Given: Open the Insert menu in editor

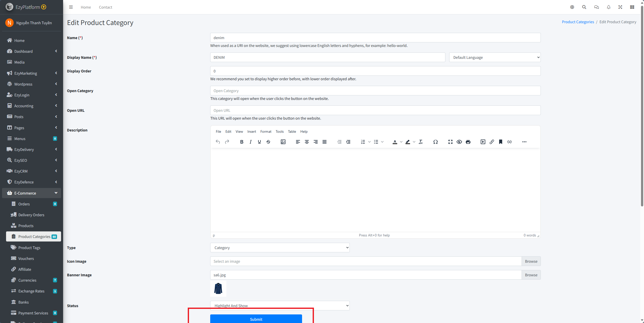Looking at the screenshot, I should 251,131.
